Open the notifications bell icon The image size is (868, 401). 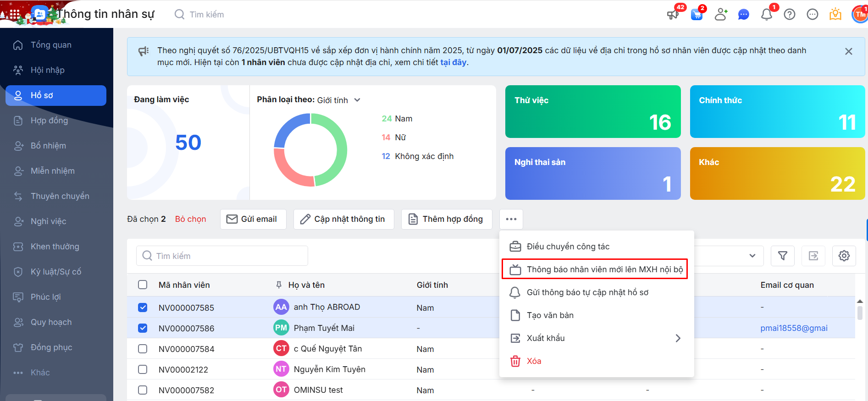(x=766, y=15)
